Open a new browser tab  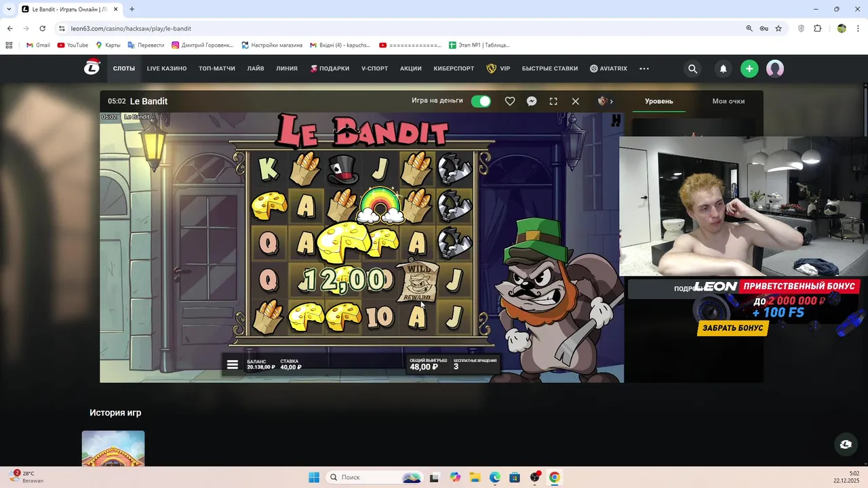coord(132,9)
